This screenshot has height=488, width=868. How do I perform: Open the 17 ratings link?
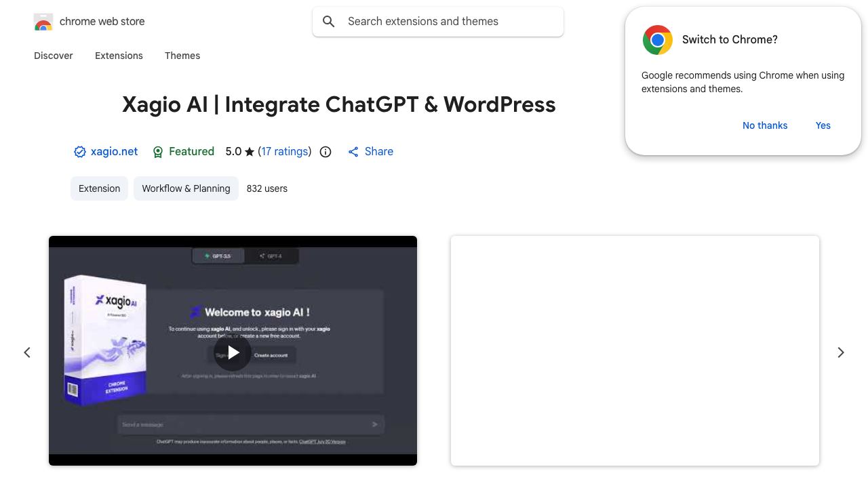(x=285, y=152)
